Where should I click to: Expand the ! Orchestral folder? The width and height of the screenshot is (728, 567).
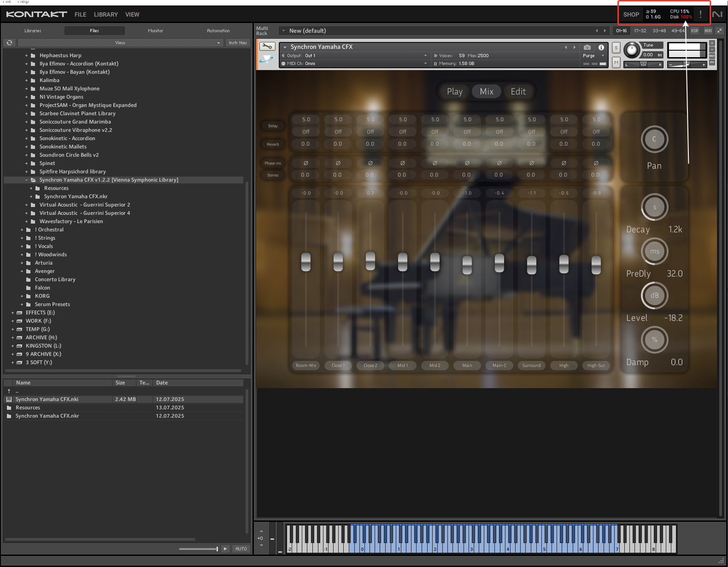pos(22,230)
